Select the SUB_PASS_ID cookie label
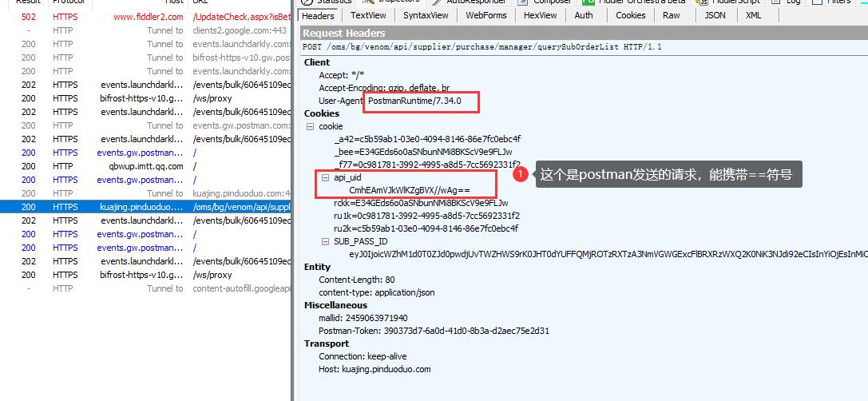This screenshot has height=401, width=868. tap(360, 242)
